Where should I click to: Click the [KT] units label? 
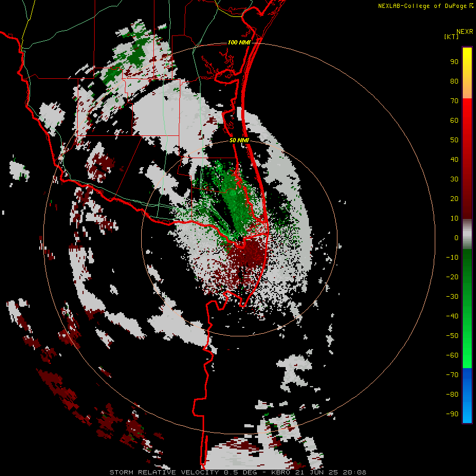tap(451, 36)
